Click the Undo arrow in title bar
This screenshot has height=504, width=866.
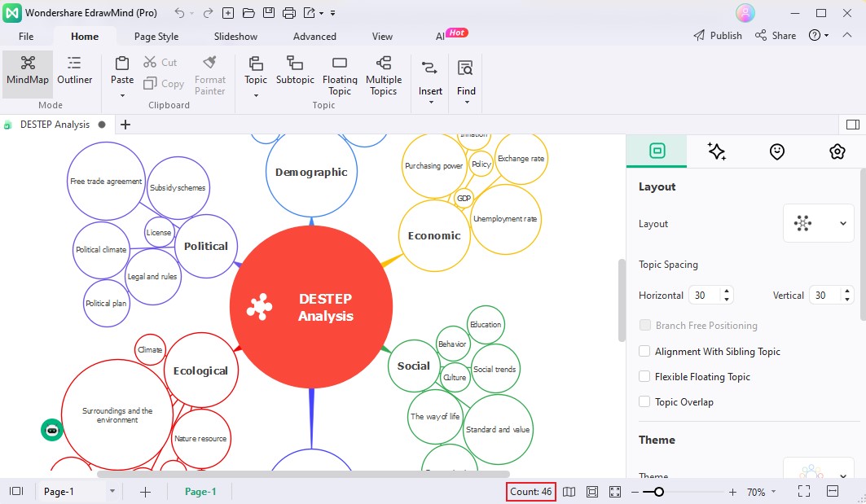pyautogui.click(x=179, y=13)
